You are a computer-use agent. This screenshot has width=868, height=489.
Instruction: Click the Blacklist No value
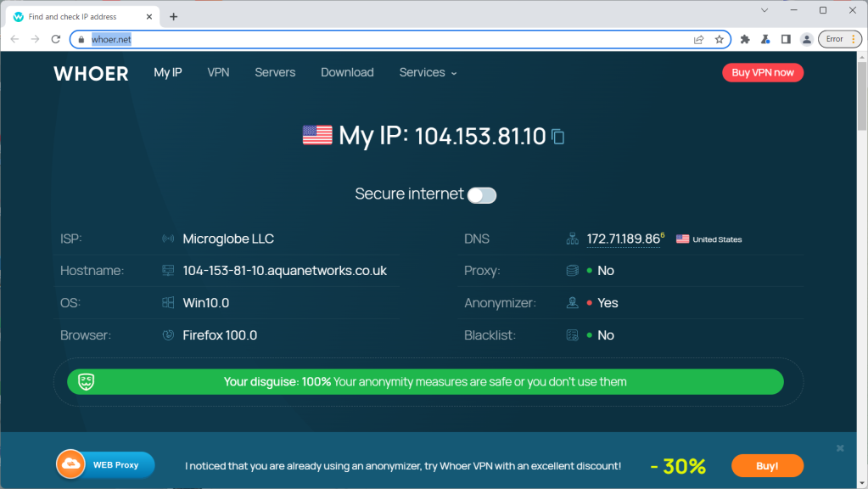click(606, 335)
